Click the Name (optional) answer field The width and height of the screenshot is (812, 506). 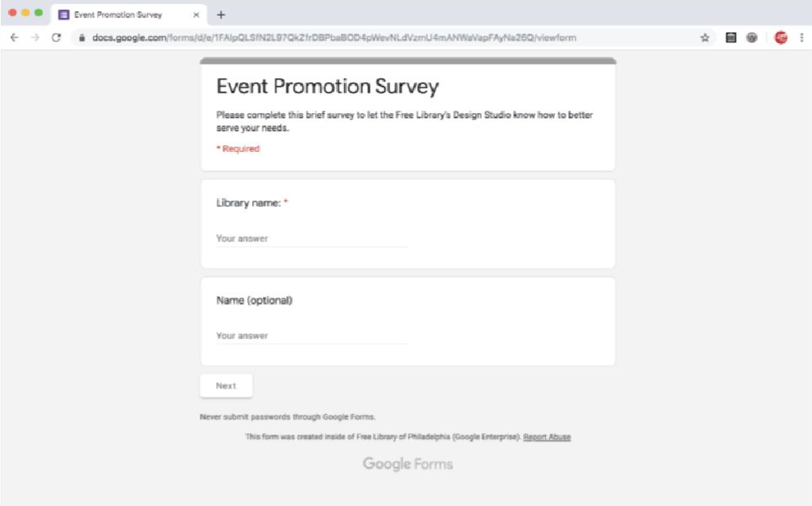312,336
